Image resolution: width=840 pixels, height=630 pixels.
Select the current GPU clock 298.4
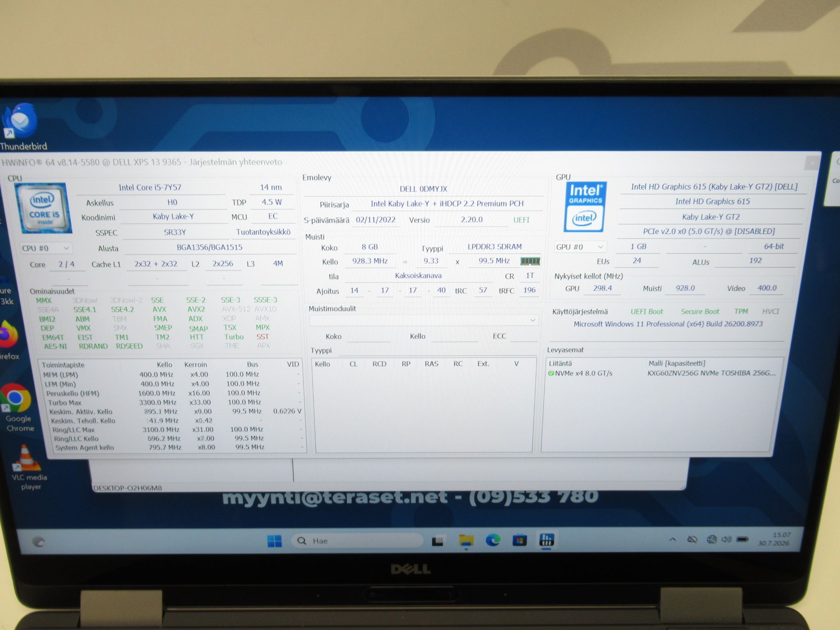603,288
